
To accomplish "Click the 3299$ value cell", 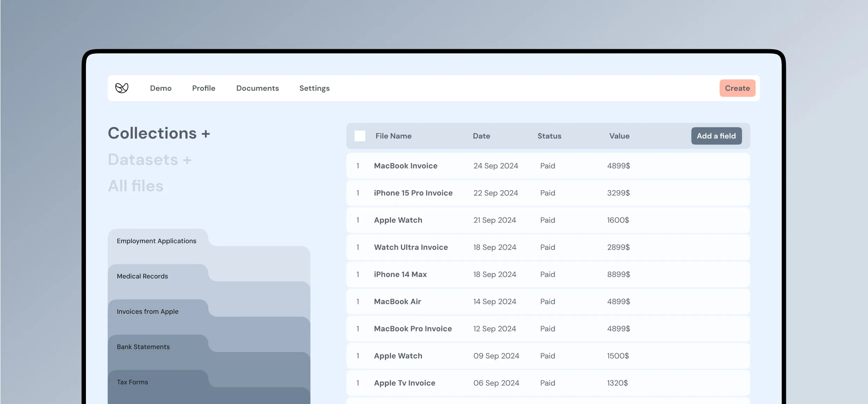I will coord(618,193).
